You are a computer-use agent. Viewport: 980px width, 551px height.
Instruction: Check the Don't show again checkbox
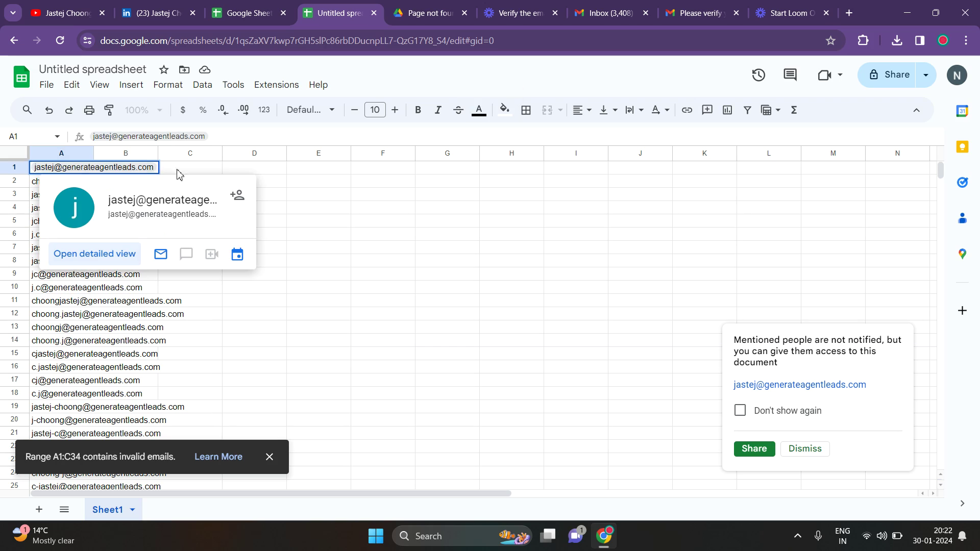740,411
